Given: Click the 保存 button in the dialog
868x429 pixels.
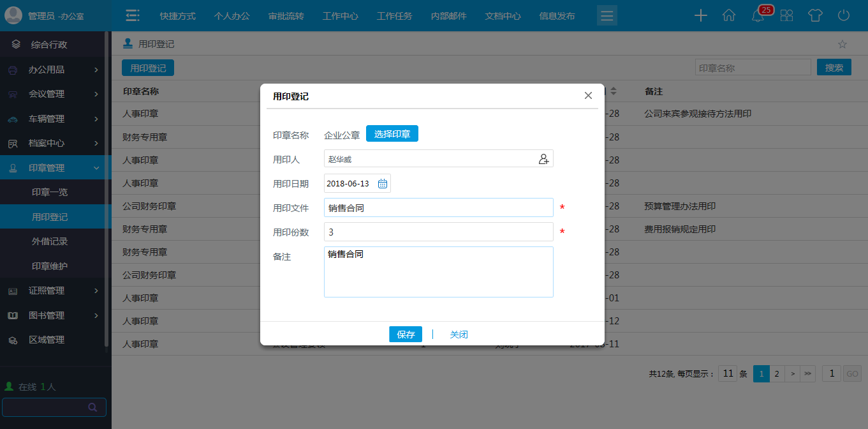Looking at the screenshot, I should [406, 334].
